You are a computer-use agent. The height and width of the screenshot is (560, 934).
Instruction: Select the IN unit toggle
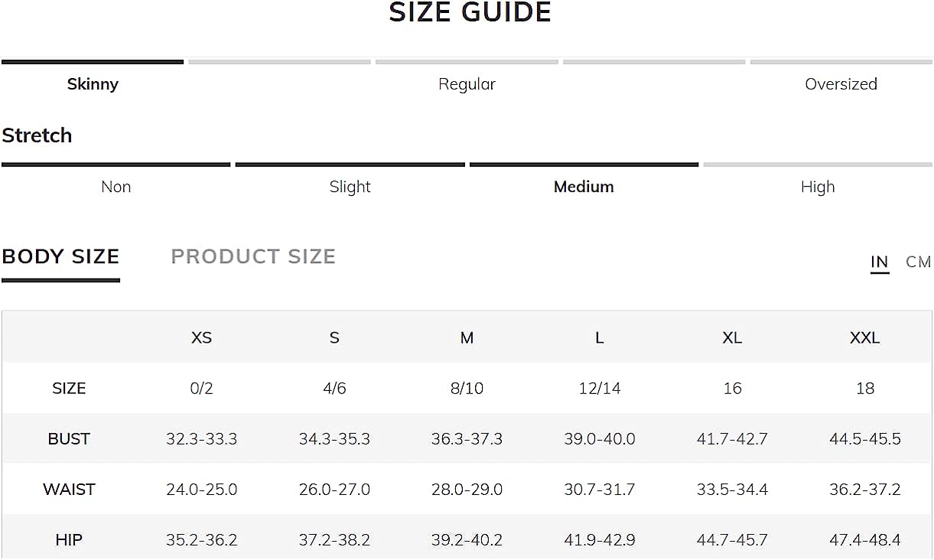click(880, 262)
